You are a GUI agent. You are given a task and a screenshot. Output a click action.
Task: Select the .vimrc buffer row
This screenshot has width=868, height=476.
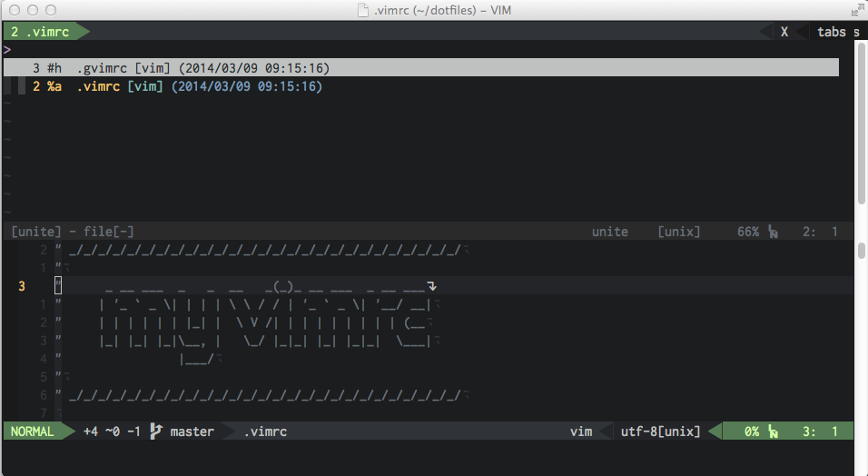(x=421, y=86)
